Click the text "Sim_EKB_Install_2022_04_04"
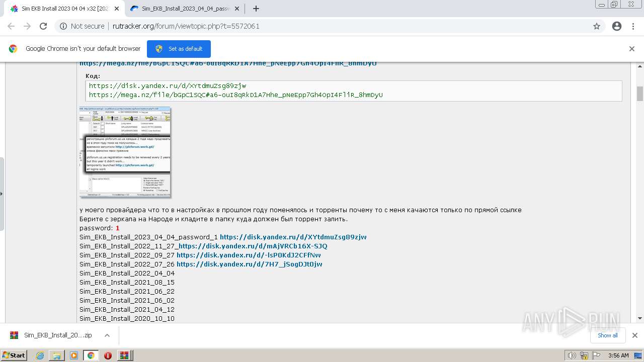This screenshot has width=644, height=362. [127, 273]
